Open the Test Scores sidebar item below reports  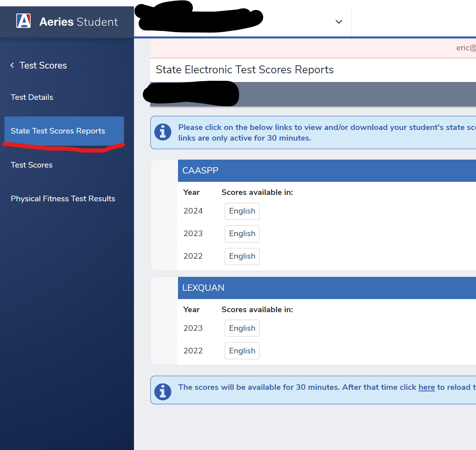coord(32,165)
